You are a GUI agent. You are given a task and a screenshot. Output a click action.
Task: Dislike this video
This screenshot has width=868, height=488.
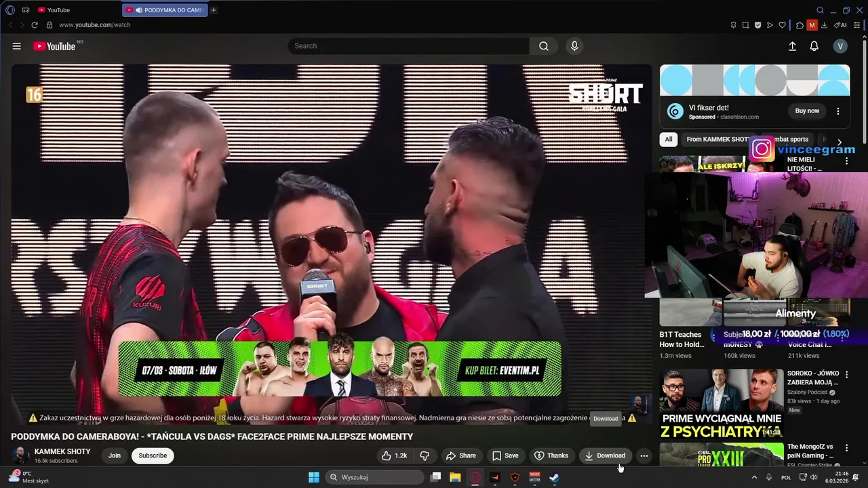click(425, 455)
